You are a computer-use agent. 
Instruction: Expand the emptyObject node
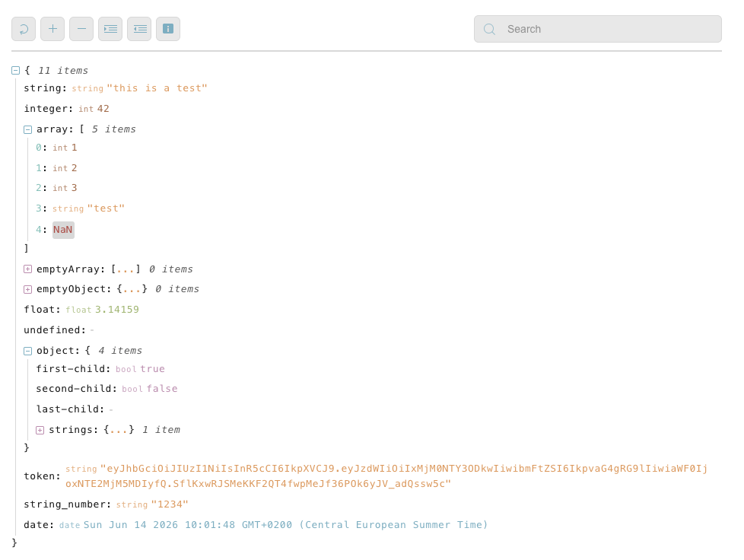(x=28, y=289)
